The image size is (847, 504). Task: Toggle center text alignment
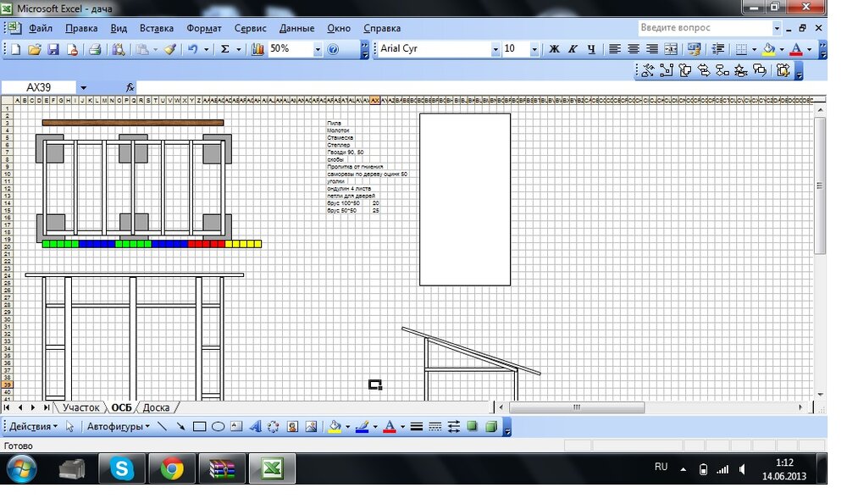click(x=634, y=49)
